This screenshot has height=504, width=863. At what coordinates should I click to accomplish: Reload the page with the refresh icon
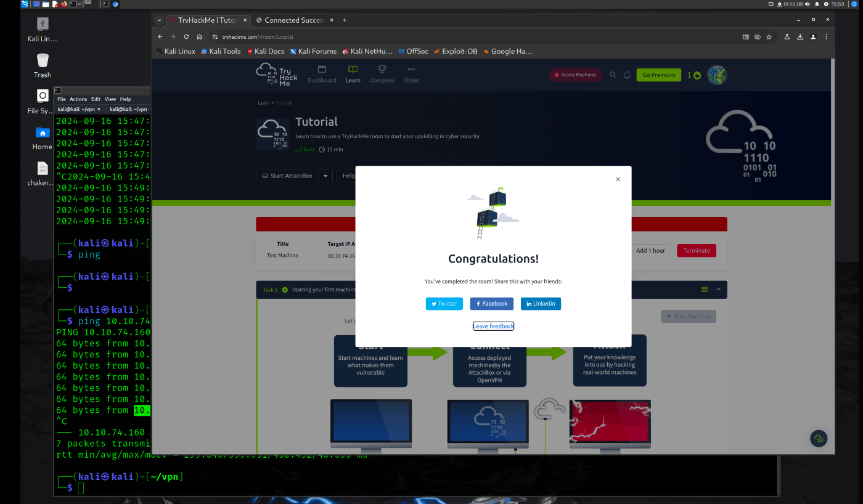pyautogui.click(x=186, y=37)
